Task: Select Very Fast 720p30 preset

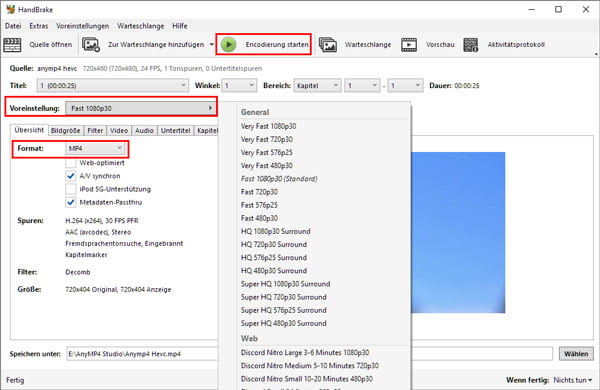Action: coord(267,139)
